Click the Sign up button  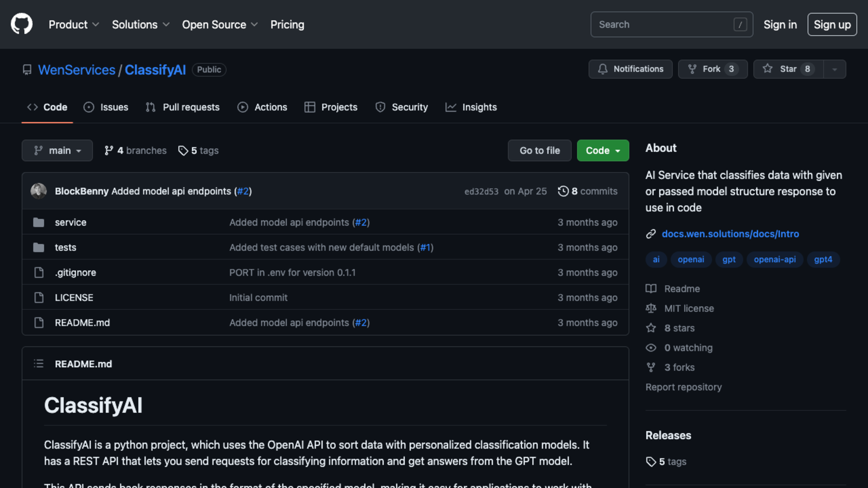pos(832,24)
